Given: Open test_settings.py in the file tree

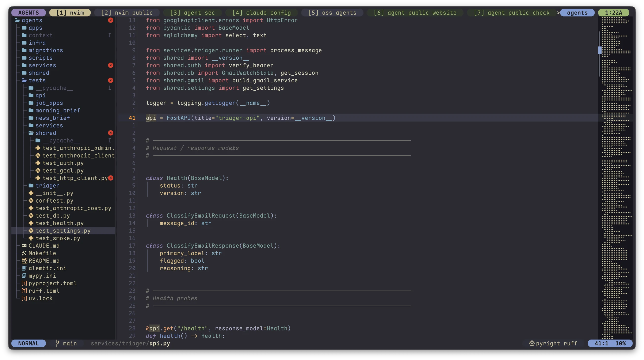Looking at the screenshot, I should [x=63, y=231].
